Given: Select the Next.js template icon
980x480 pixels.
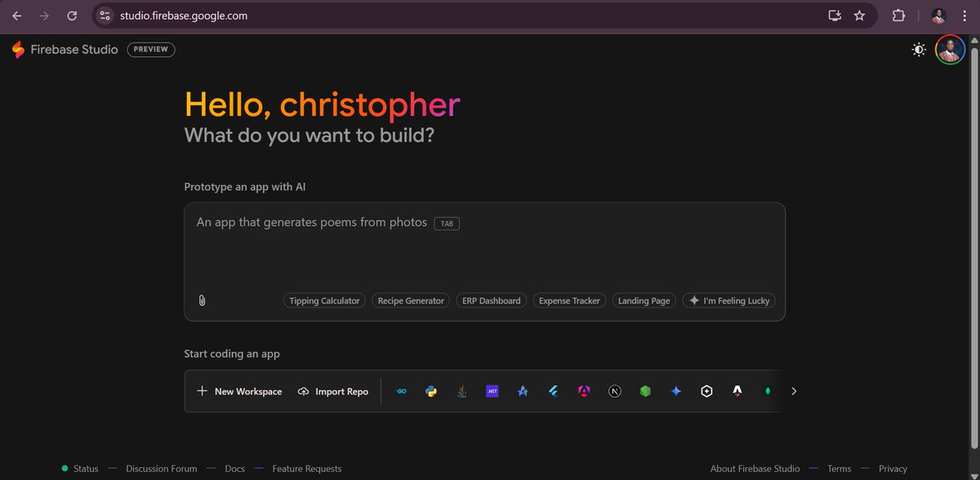Looking at the screenshot, I should click(615, 391).
